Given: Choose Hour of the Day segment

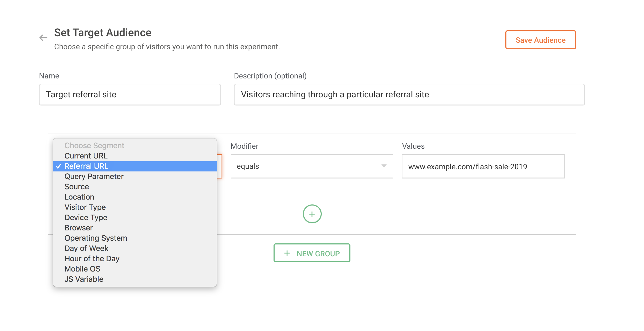Looking at the screenshot, I should [x=92, y=259].
